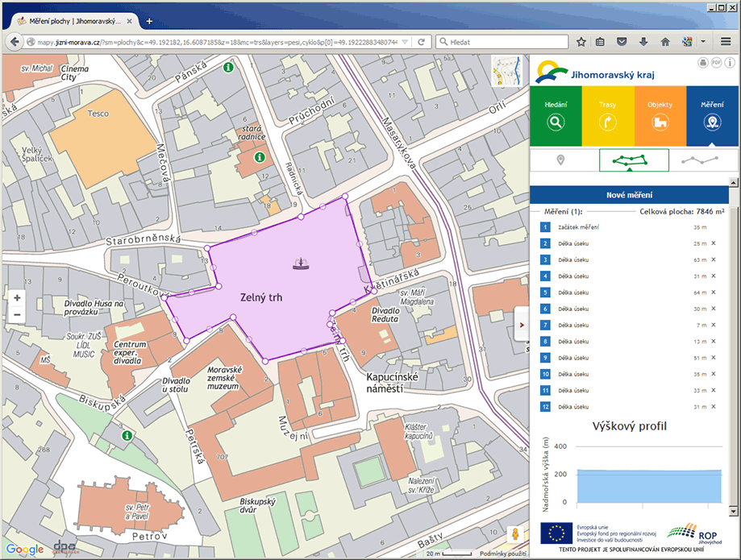This screenshot has height=560, width=741.
Task: Activate the Street View pegman
Action: point(515,534)
